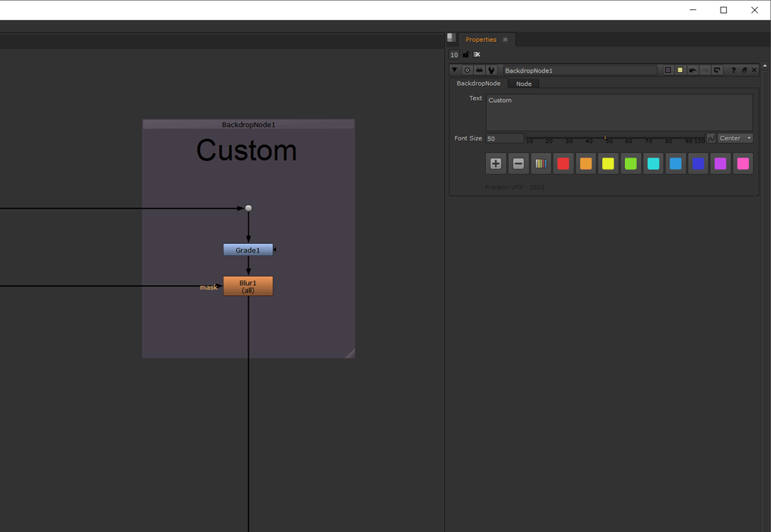771x532 pixels.
Task: Collapse the BackdropNode1 properties with triangle
Action: (455, 70)
